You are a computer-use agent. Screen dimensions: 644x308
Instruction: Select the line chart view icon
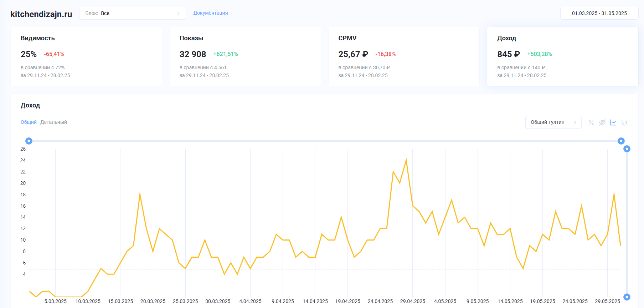(x=613, y=122)
